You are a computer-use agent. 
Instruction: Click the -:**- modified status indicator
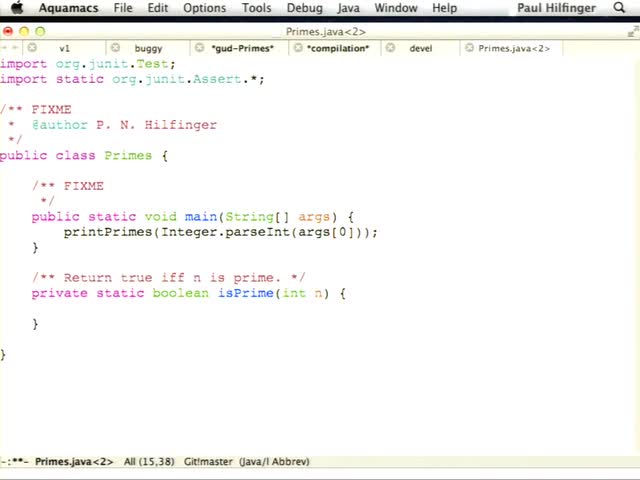click(x=15, y=462)
